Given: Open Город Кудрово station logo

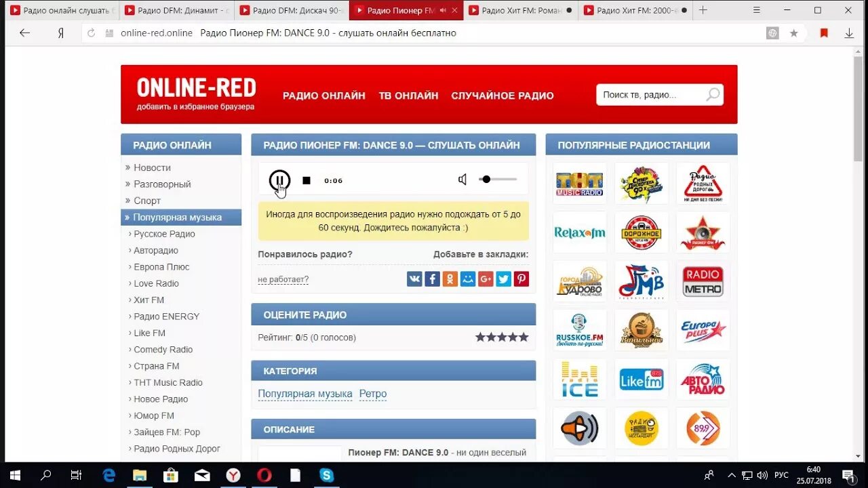Looking at the screenshot, I should [x=580, y=281].
